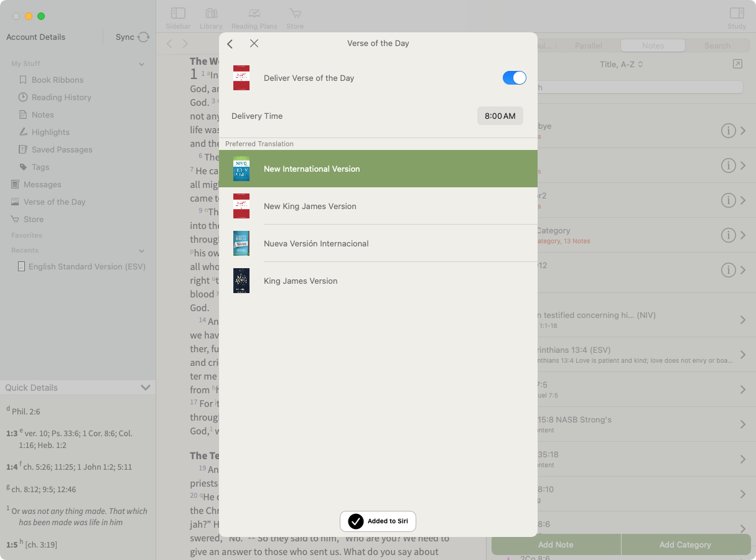This screenshot has height=560, width=756.
Task: Collapse the Recents section
Action: click(x=142, y=251)
